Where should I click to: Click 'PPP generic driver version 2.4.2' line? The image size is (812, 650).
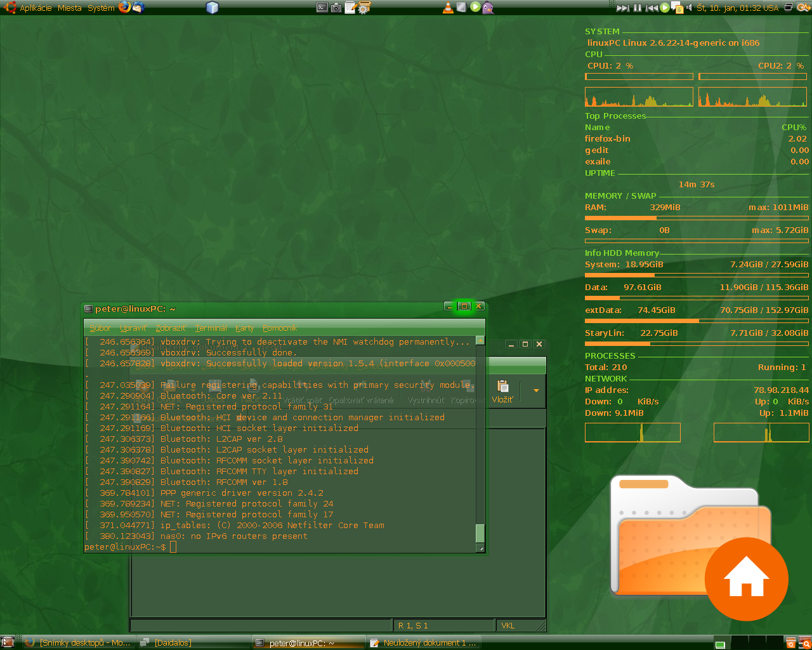(x=242, y=493)
